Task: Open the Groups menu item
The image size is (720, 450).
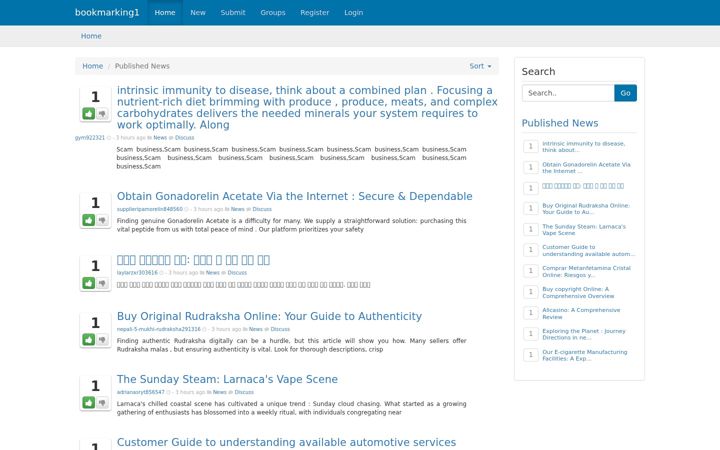Action: (x=273, y=12)
